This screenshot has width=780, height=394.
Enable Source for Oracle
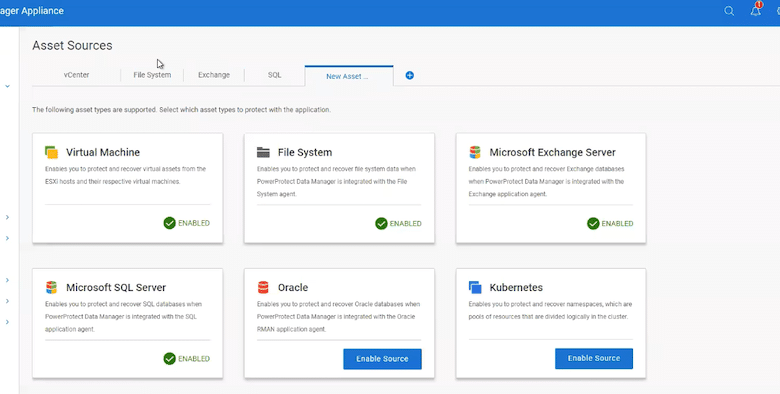click(x=382, y=359)
